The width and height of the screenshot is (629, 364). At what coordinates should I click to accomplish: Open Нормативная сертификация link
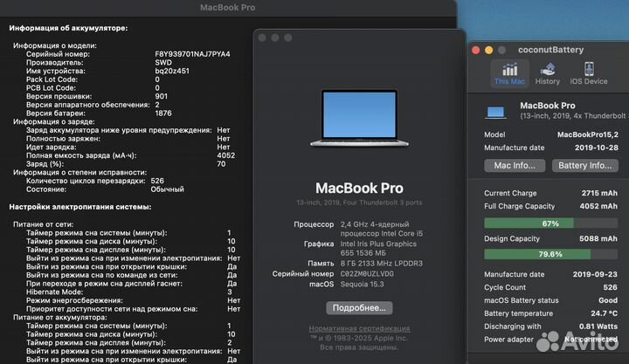coord(359,328)
